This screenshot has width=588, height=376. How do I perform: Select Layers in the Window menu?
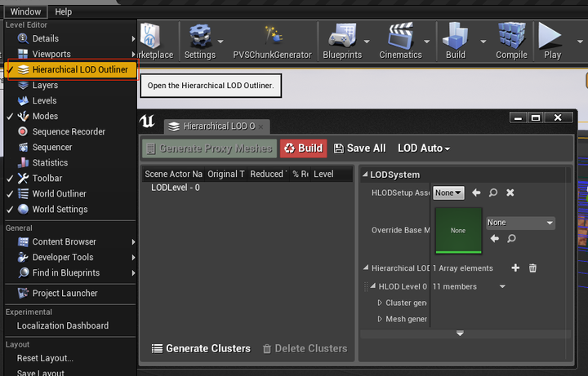tap(70, 85)
